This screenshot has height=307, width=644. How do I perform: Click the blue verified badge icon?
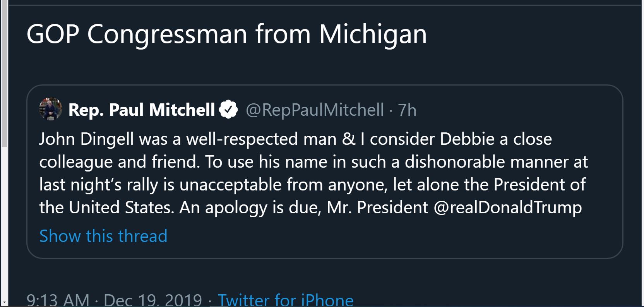click(228, 110)
